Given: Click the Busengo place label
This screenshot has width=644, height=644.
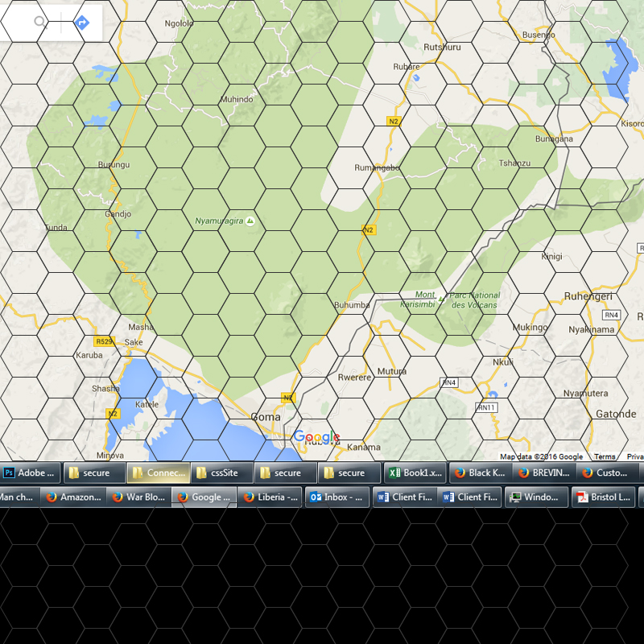Looking at the screenshot, I should pyautogui.click(x=539, y=35).
